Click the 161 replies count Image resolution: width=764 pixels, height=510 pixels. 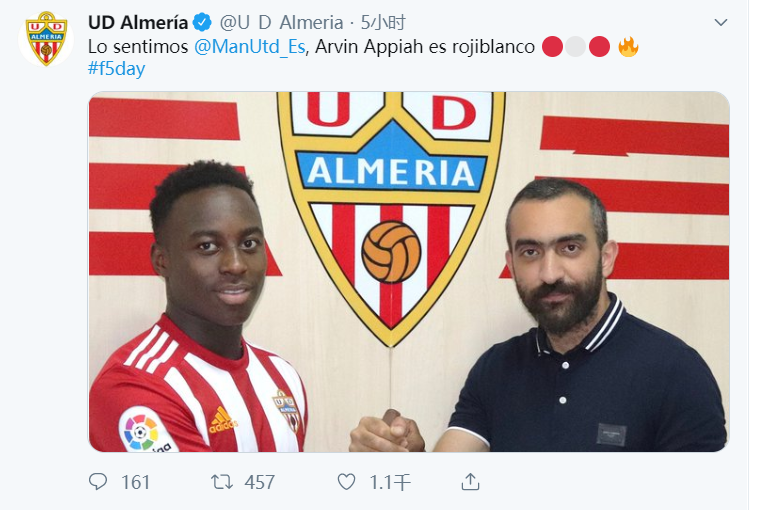(x=135, y=482)
